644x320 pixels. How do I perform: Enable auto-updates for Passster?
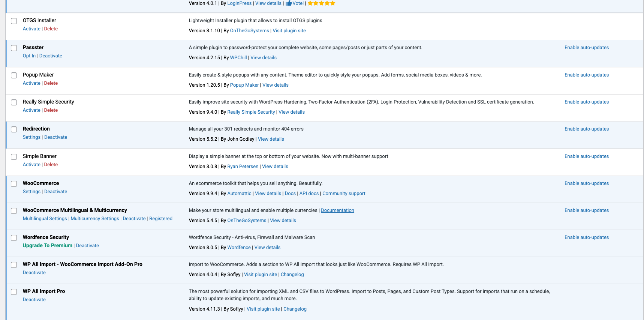pos(587,48)
